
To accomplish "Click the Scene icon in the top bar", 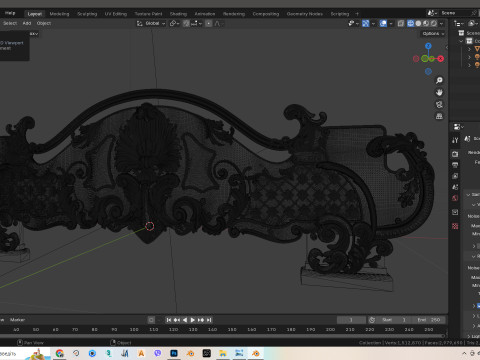I will (432, 13).
